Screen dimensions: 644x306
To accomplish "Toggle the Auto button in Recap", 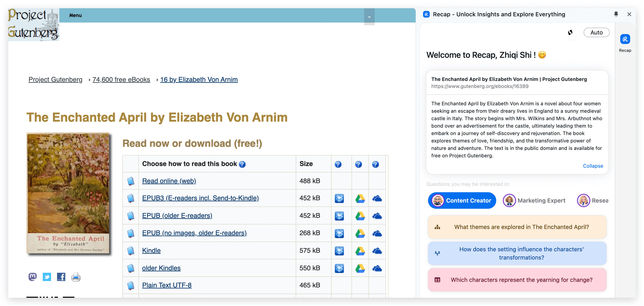I will click(596, 32).
